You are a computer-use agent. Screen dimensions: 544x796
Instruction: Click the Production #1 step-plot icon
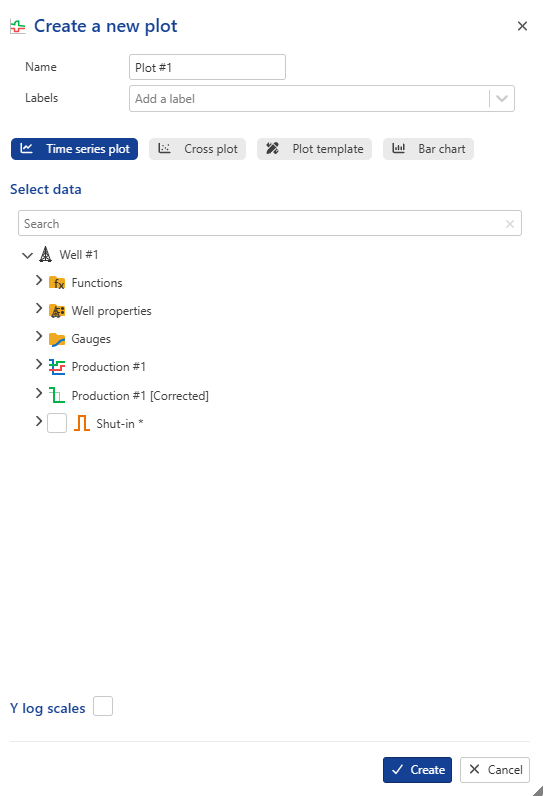point(57,367)
